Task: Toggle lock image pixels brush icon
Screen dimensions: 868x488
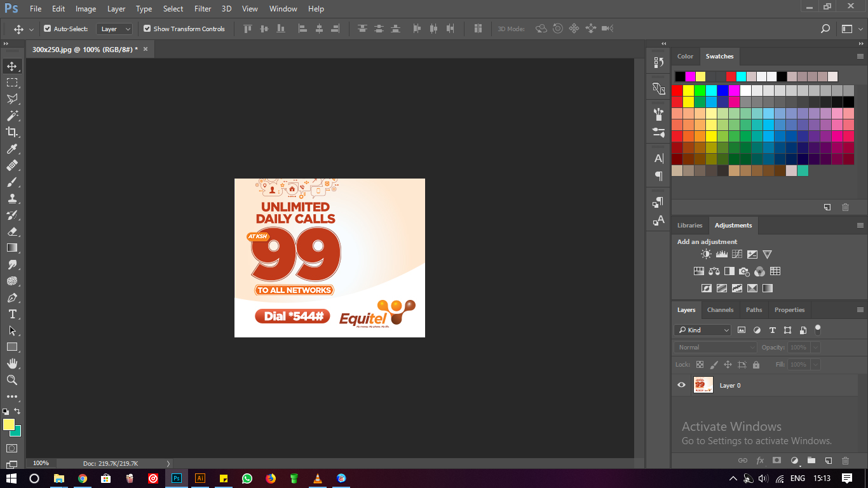Action: click(x=714, y=365)
